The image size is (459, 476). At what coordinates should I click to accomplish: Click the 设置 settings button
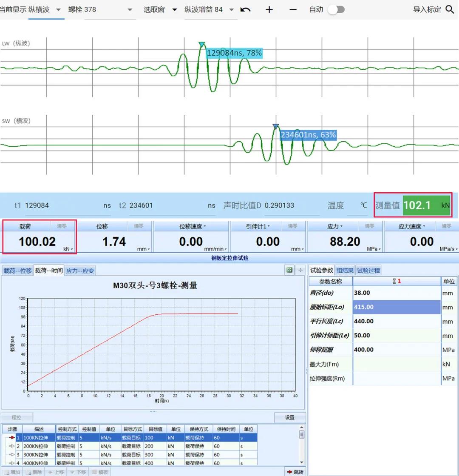click(x=290, y=417)
